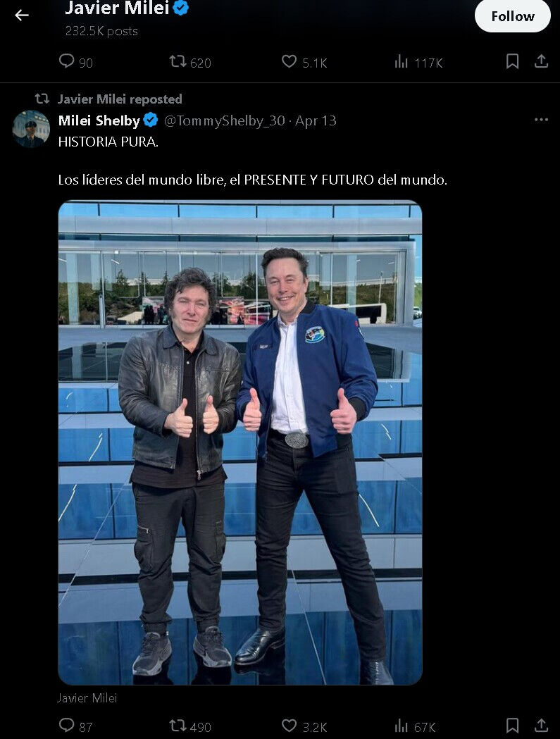Image resolution: width=560 pixels, height=739 pixels.
Task: Repost the Milei Shelby post with 490 reposts
Action: point(190,726)
